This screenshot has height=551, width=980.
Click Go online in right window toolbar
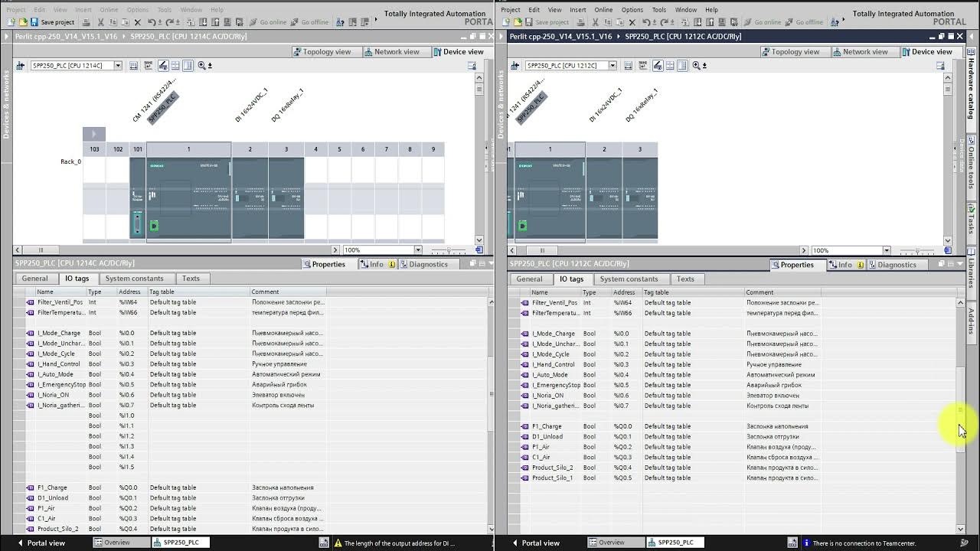(762, 22)
